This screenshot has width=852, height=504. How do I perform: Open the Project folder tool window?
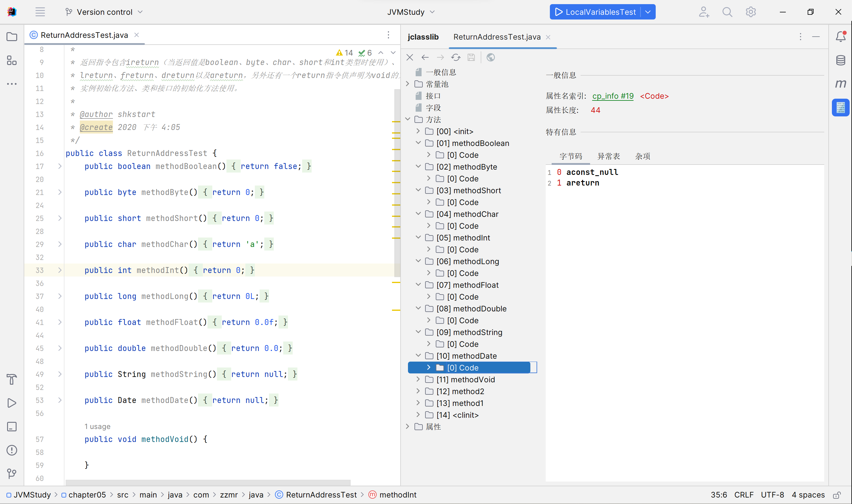12,37
